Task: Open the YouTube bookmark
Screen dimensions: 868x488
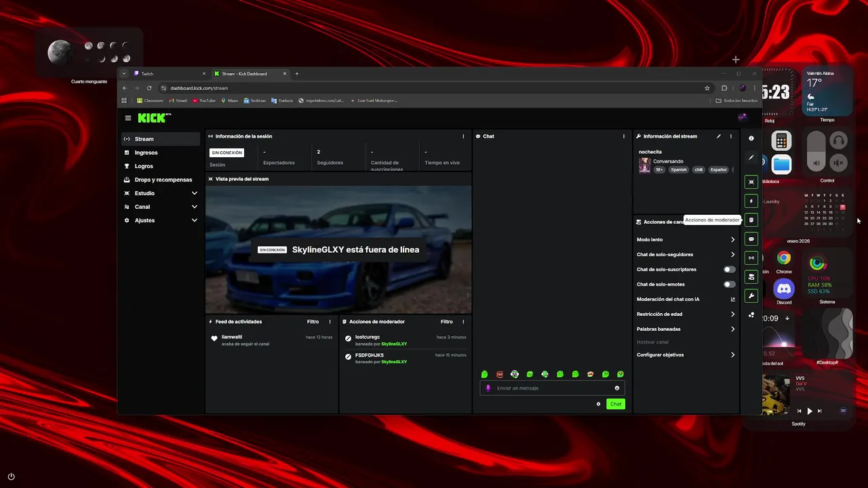Action: [204, 100]
